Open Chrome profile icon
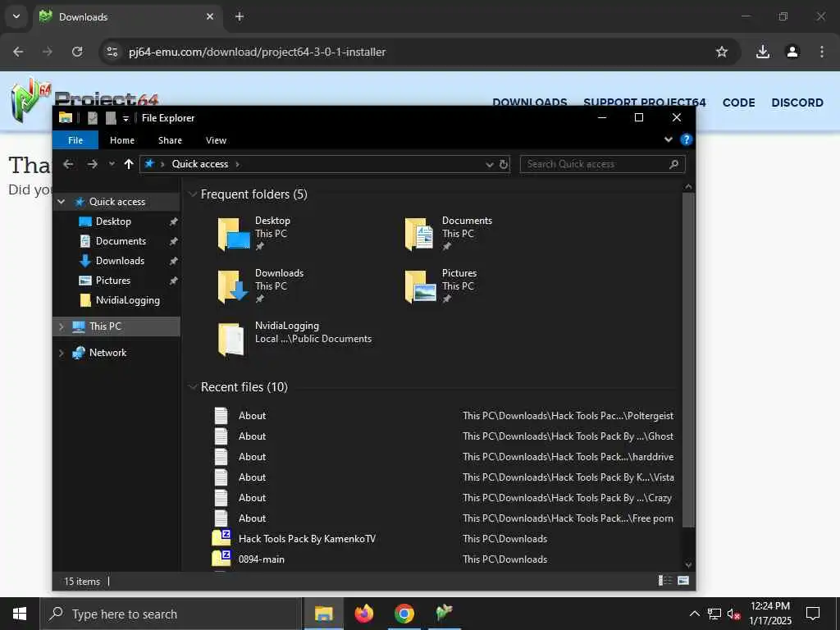Image resolution: width=840 pixels, height=630 pixels. tap(792, 52)
